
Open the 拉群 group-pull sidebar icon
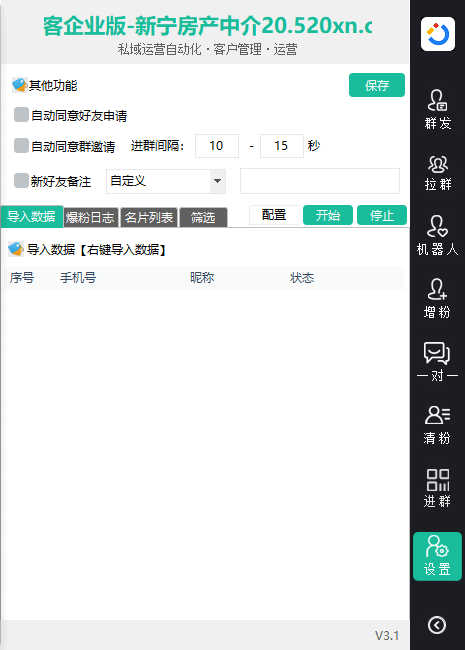pyautogui.click(x=438, y=173)
